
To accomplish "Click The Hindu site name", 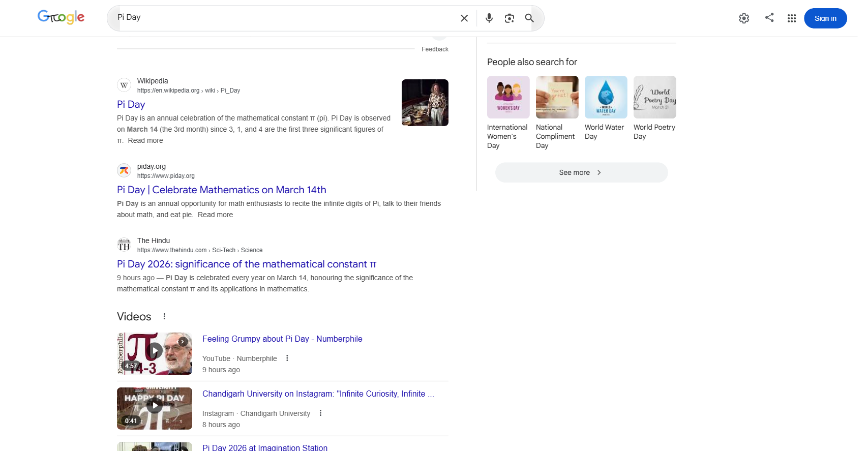I will tap(154, 240).
